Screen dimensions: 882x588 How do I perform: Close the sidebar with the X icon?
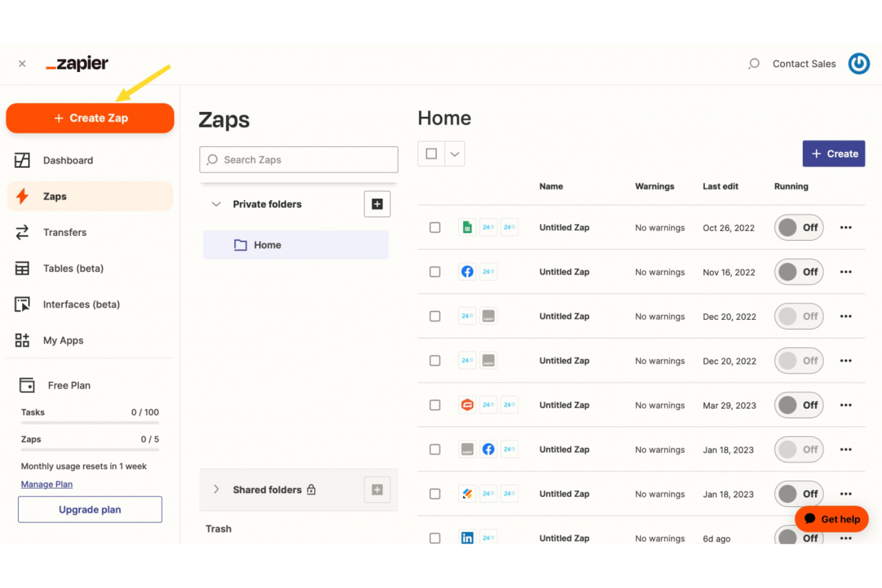pos(22,63)
